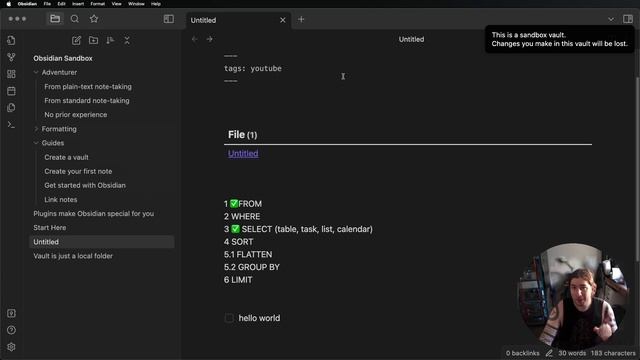Collapse the left sidebar panel
The image size is (640, 360).
pos(169,19)
